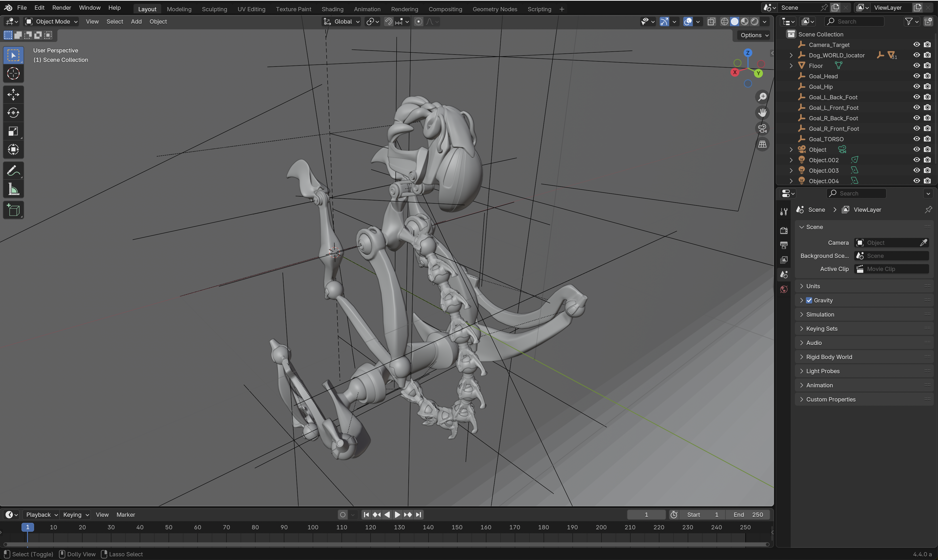Viewport: 938px width, 560px height.
Task: Open the World properties tab icon
Action: point(784,290)
